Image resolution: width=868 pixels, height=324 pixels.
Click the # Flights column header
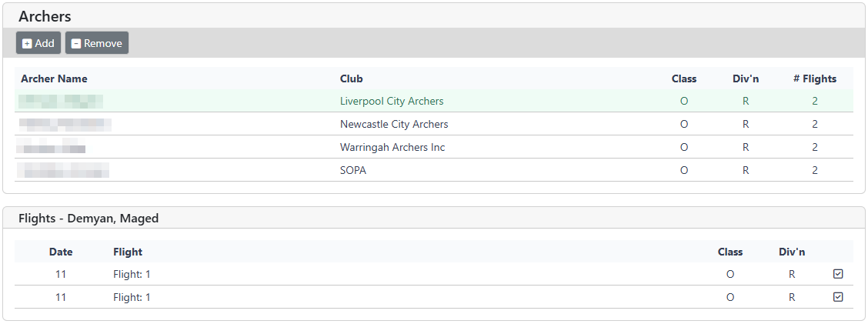click(815, 78)
